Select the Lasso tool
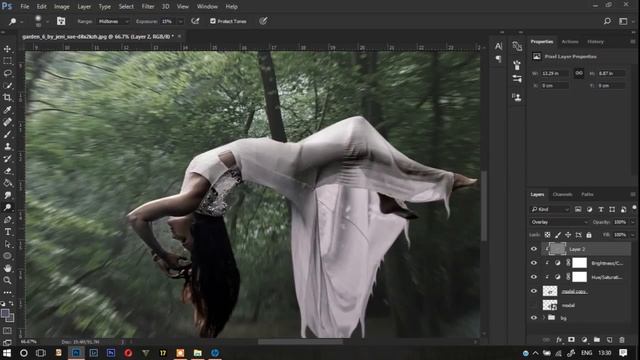 (7, 73)
